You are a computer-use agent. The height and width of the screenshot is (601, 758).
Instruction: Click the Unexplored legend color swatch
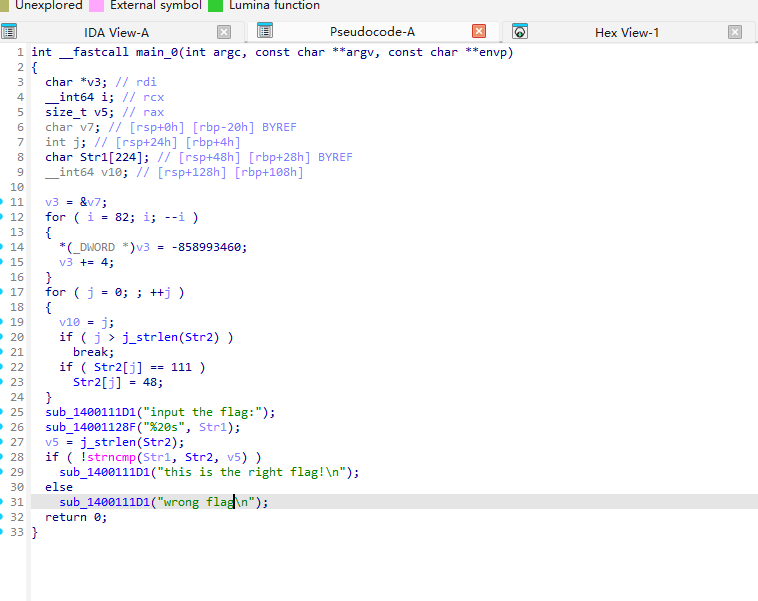[x=4, y=5]
